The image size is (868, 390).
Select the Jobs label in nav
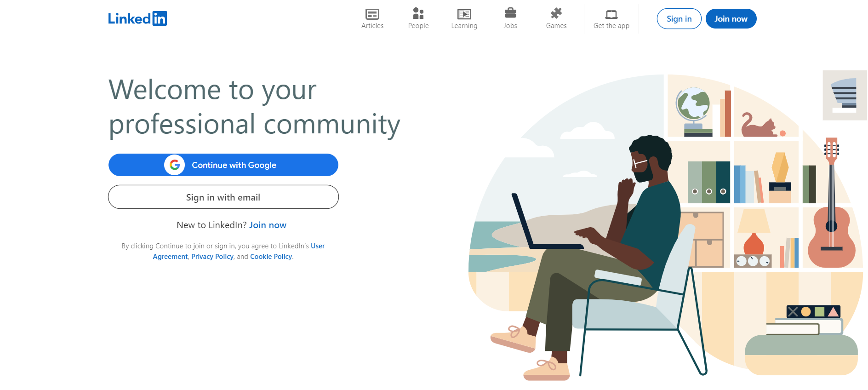tap(510, 26)
